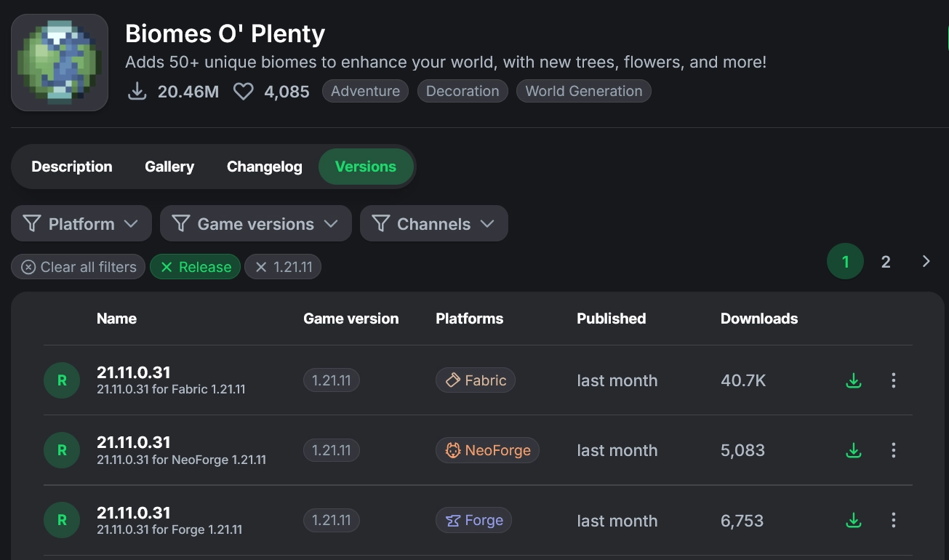949x560 pixels.
Task: Open the Game versions filter dropdown
Action: pyautogui.click(x=255, y=224)
